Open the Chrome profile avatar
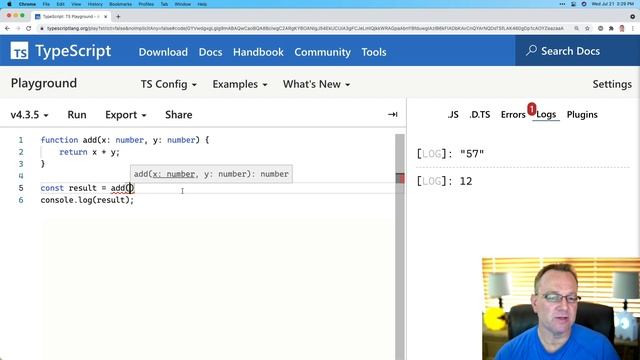Viewport: 640px width, 360px height. click(x=622, y=29)
